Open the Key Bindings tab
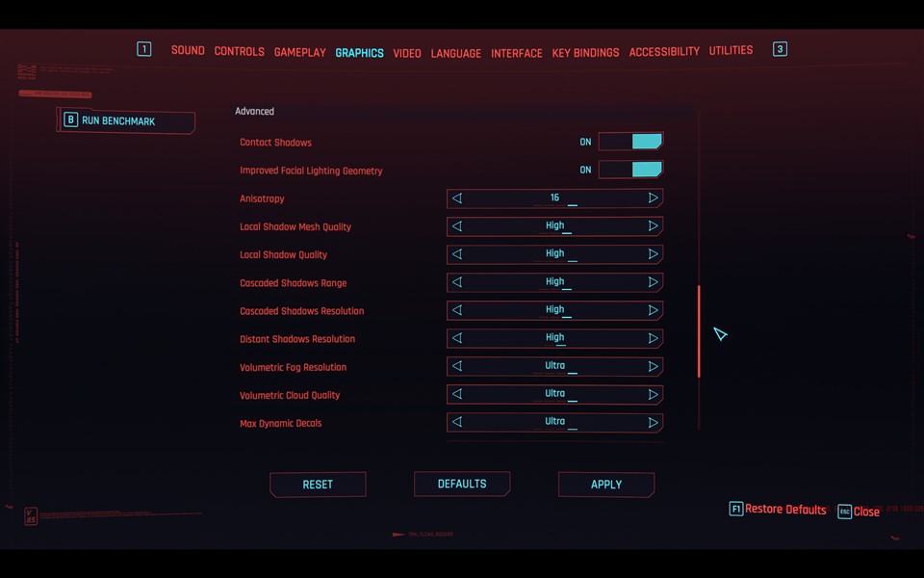Image resolution: width=924 pixels, height=578 pixels. pyautogui.click(x=585, y=53)
